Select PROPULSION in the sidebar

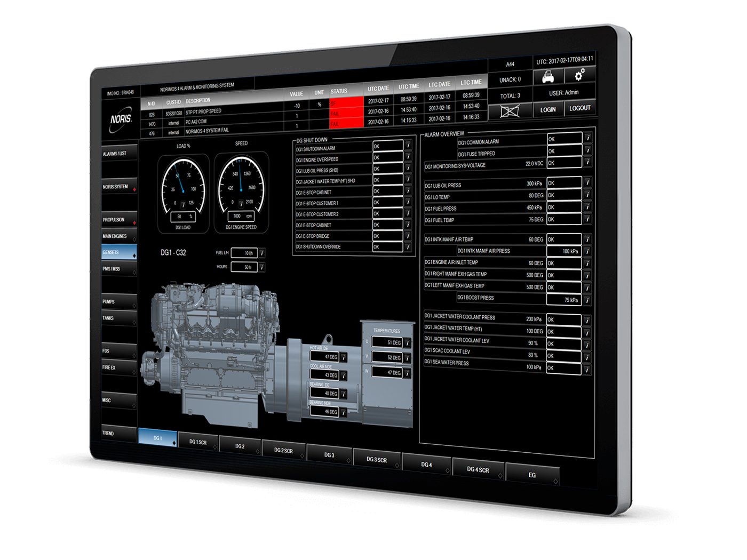click(x=119, y=219)
